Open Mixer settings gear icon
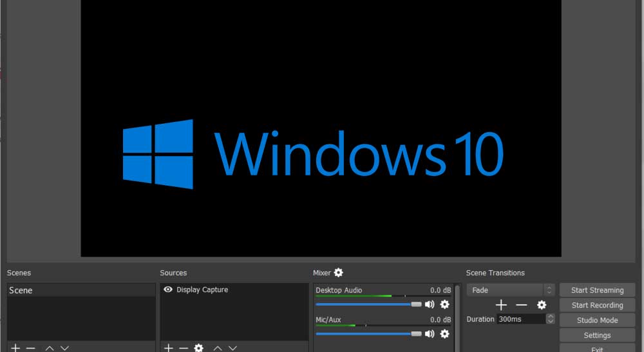This screenshot has width=644, height=352. pos(339,272)
